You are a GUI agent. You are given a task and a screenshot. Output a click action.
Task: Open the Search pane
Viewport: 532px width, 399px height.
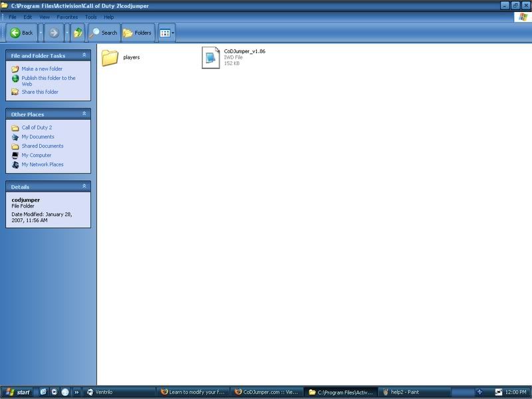coord(103,33)
